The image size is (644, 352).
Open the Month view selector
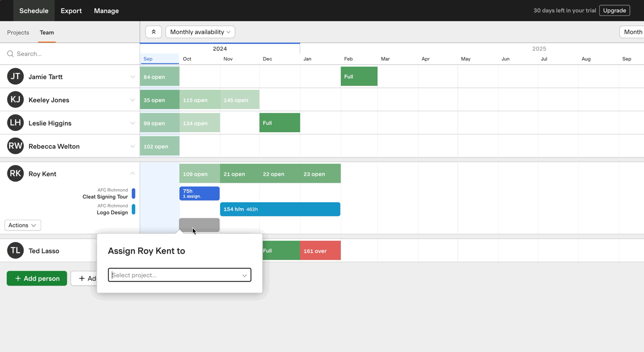632,32
